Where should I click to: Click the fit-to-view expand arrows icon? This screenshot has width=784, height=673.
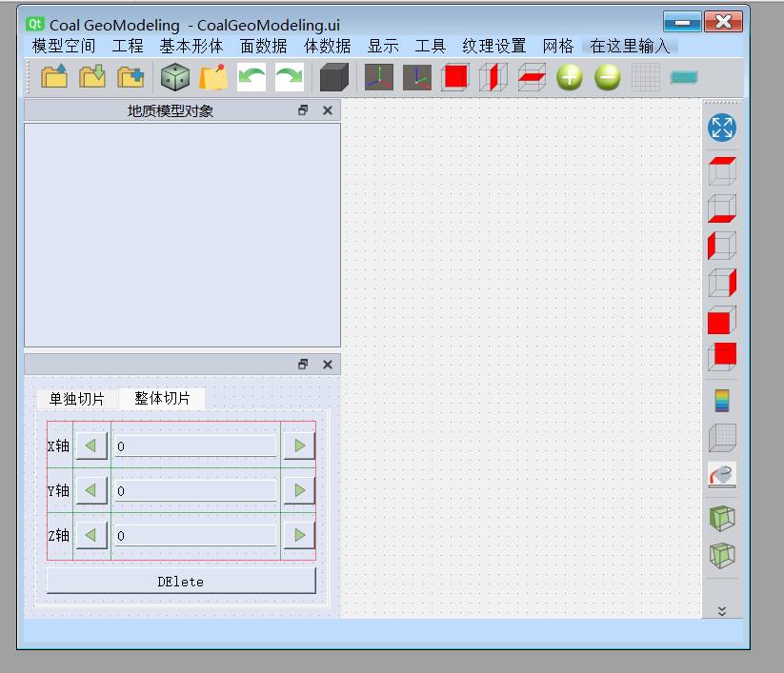click(721, 129)
